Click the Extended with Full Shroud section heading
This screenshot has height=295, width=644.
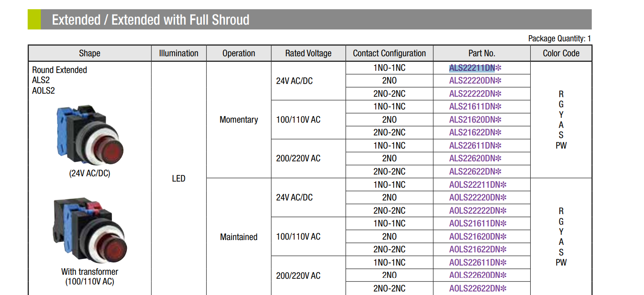[151, 20]
